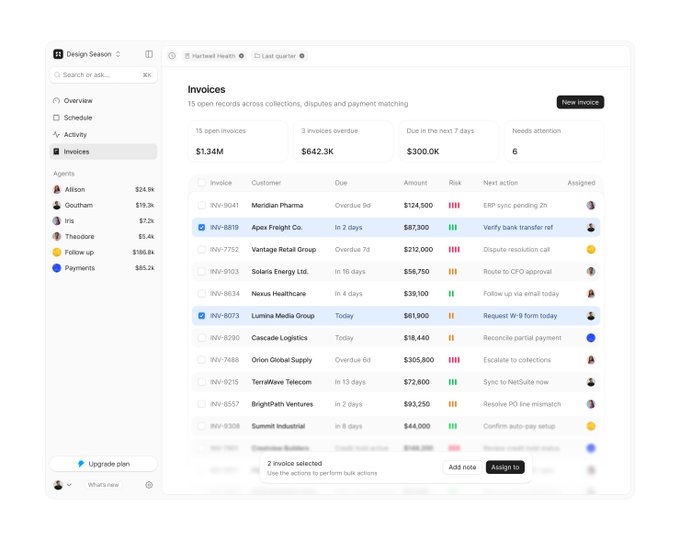Click the Overview icon in sidebar

pos(56,101)
